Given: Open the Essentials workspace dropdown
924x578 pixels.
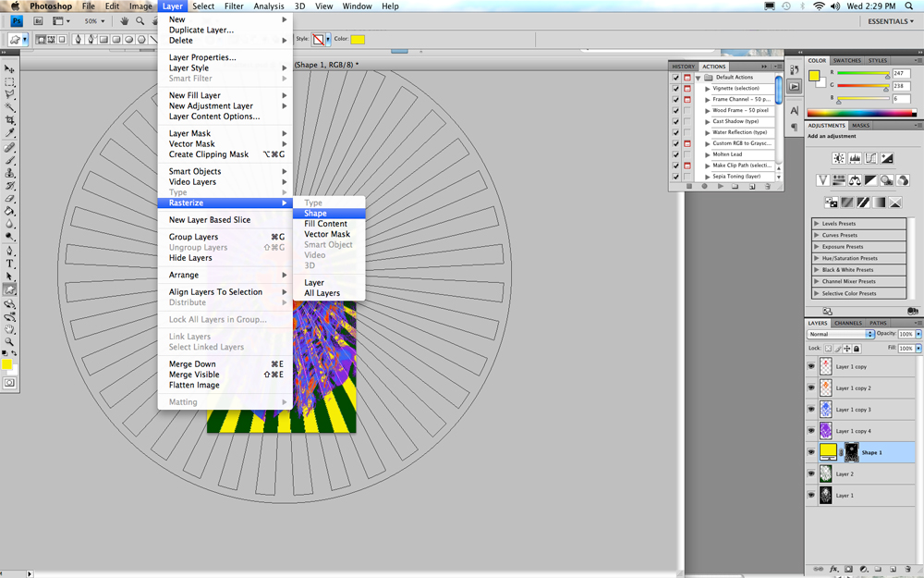Looking at the screenshot, I should 891,21.
